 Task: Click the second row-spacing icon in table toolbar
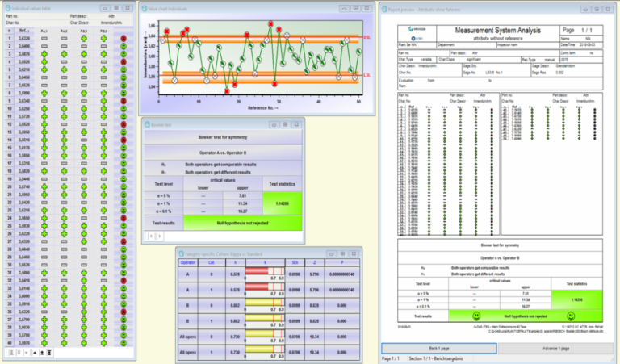pos(19,353)
